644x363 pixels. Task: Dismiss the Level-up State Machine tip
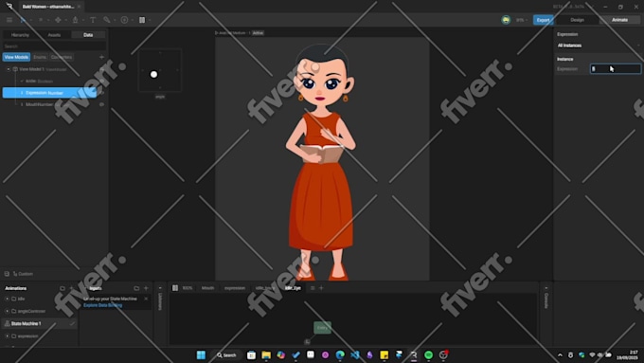(x=146, y=299)
